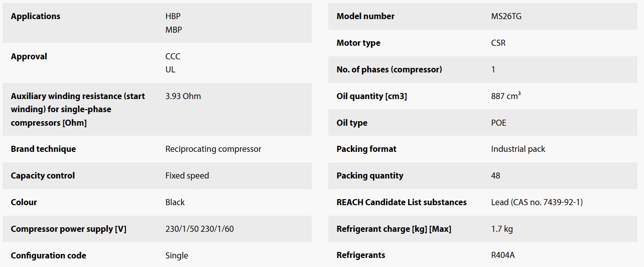Image resolution: width=644 pixels, height=267 pixels.
Task: Select Reciprocating compressor text
Action: [213, 149]
